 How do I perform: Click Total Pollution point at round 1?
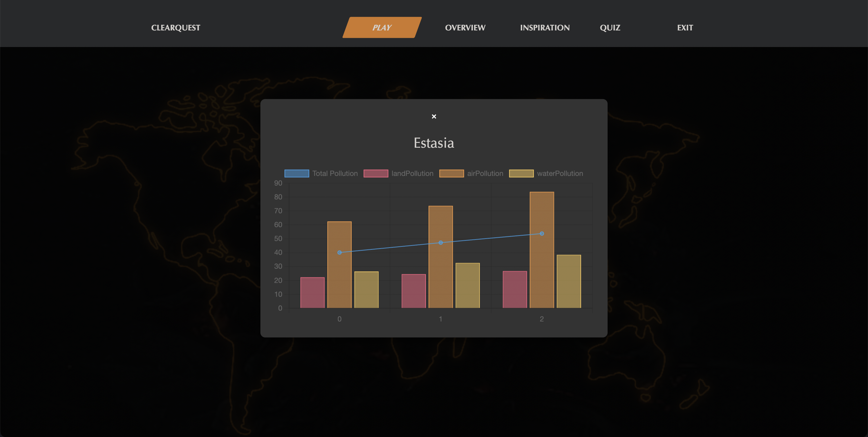pyautogui.click(x=440, y=243)
